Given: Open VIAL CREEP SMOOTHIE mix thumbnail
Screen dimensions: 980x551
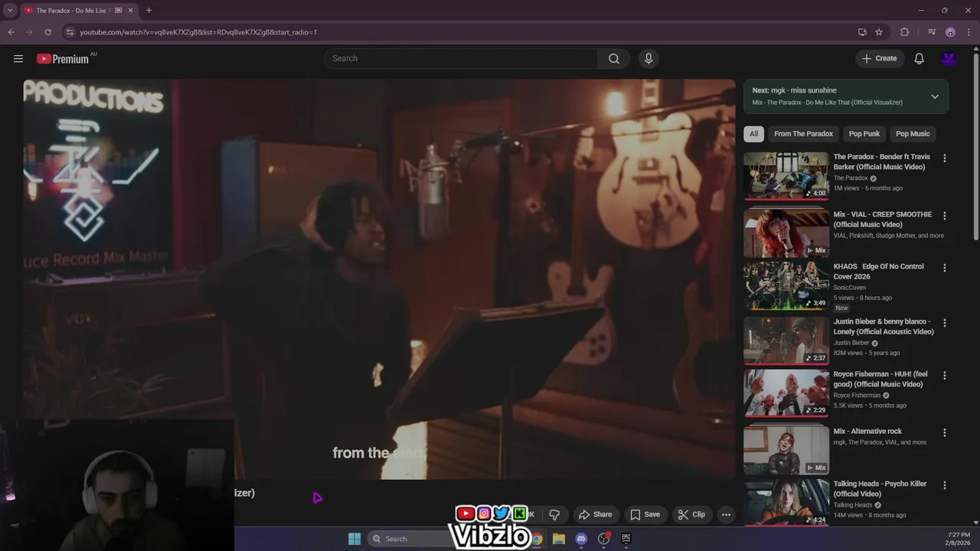Looking at the screenshot, I should (x=786, y=233).
